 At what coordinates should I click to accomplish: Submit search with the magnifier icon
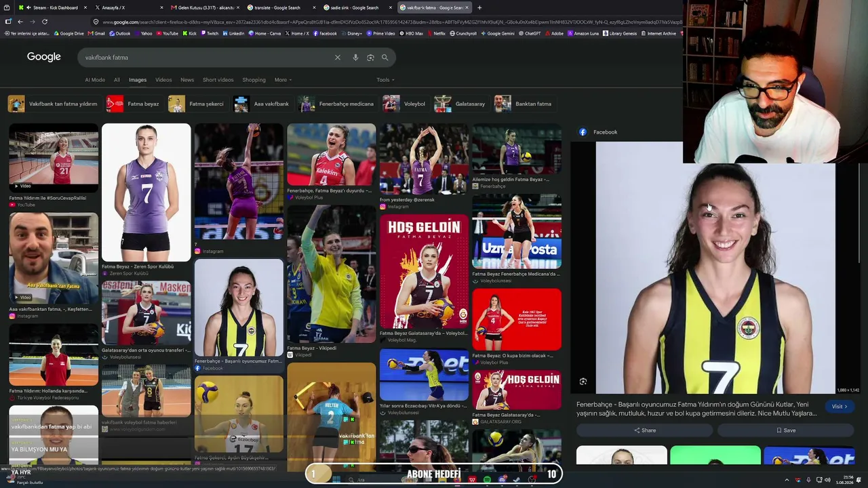point(384,58)
